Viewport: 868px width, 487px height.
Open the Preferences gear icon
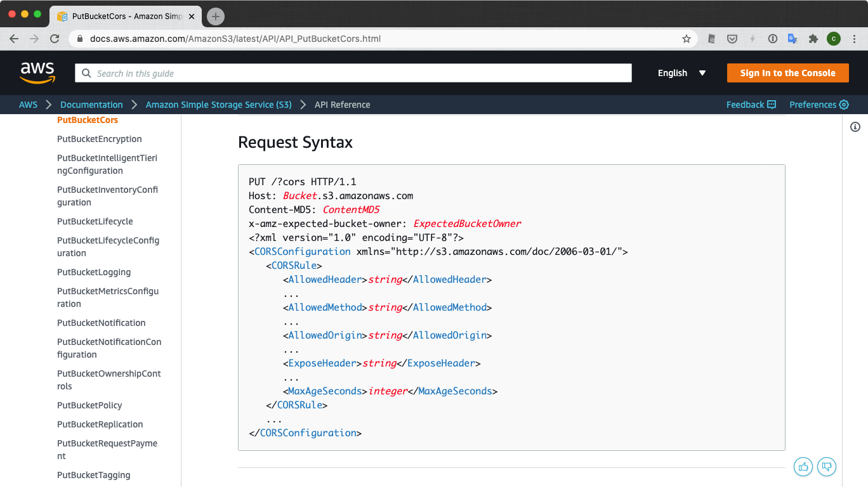(844, 105)
